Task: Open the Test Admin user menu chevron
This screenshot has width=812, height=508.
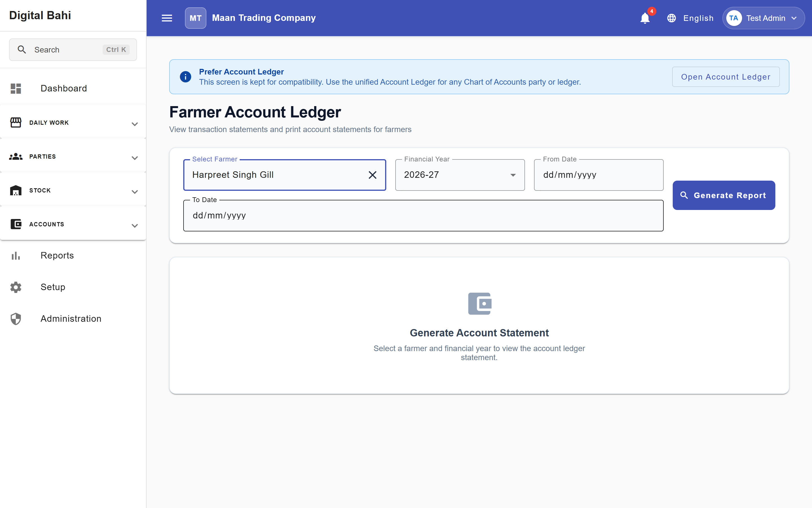Action: (794, 18)
